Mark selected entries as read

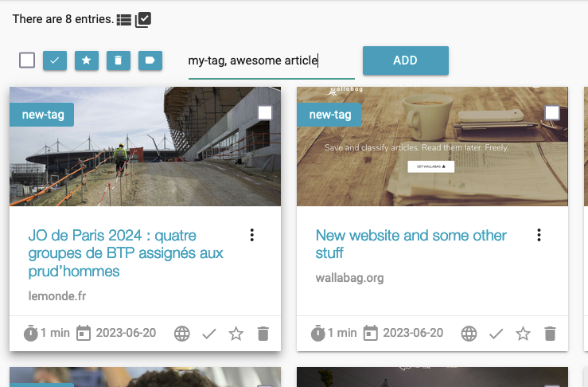[x=55, y=61]
